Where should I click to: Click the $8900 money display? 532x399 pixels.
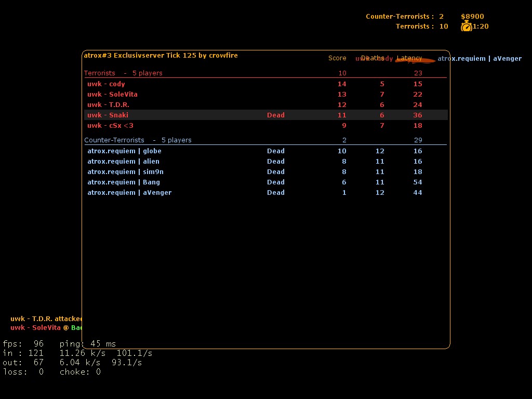tap(472, 17)
